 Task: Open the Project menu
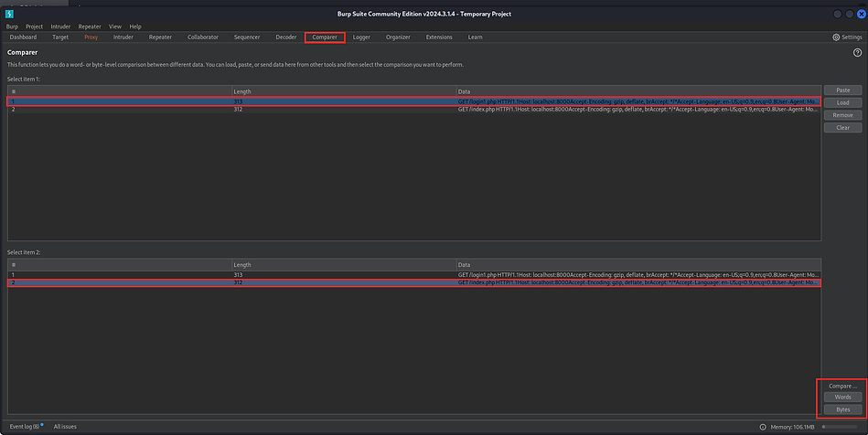click(35, 27)
